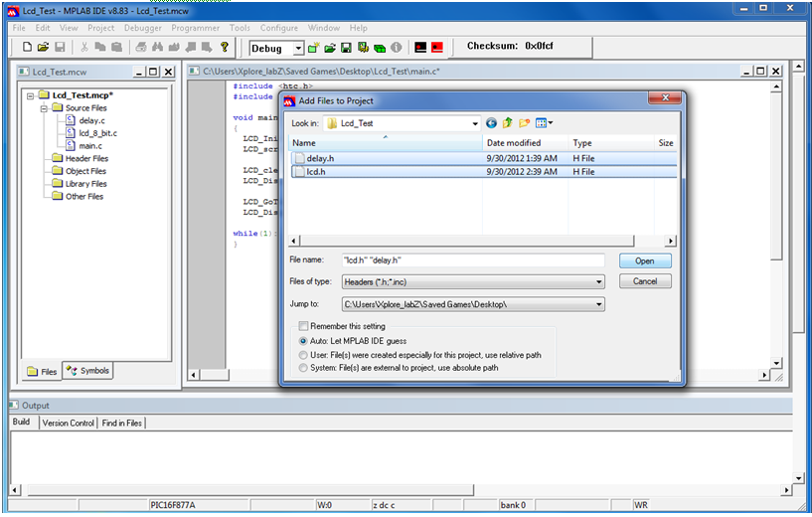Switch to the Files tab
The image size is (812, 517).
pos(42,372)
